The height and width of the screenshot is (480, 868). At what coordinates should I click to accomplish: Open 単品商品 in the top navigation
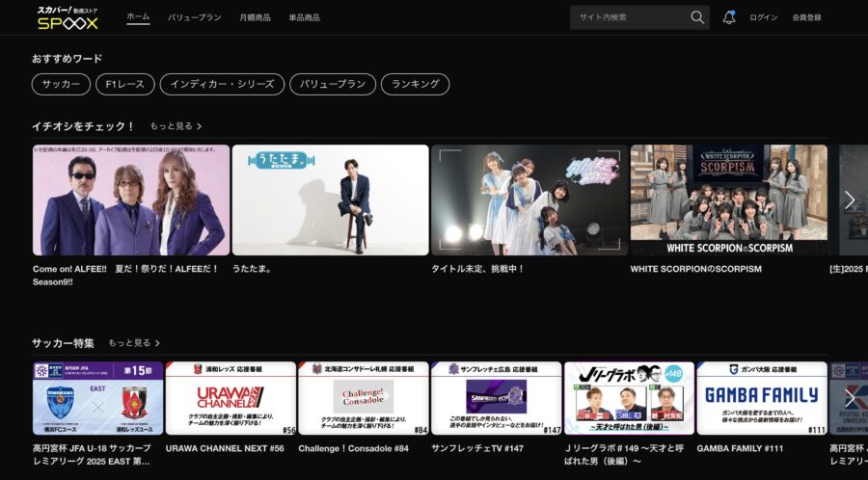pos(304,17)
